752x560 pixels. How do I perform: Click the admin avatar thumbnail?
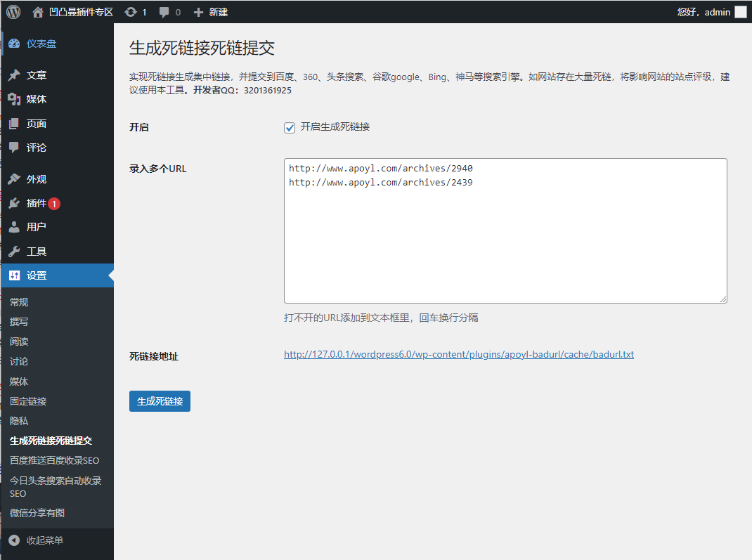[741, 12]
